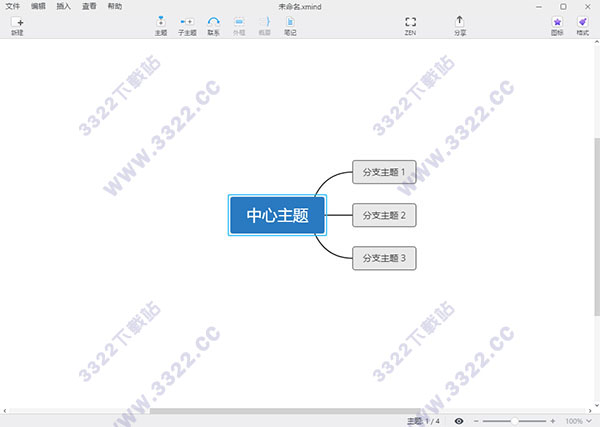Select the central topic 中心主题
The height and width of the screenshot is (427, 600).
coord(277,215)
